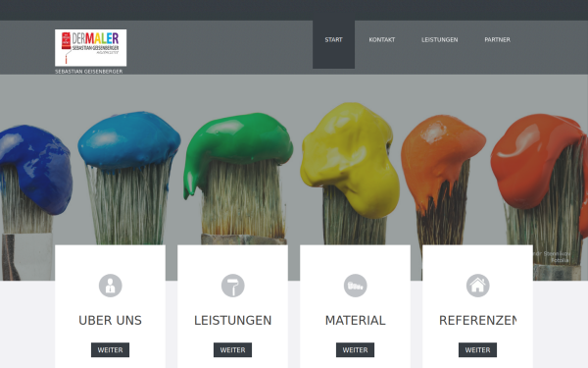The image size is (588, 368).
Task: Click Weiter button in the Material card
Action: [355, 350]
